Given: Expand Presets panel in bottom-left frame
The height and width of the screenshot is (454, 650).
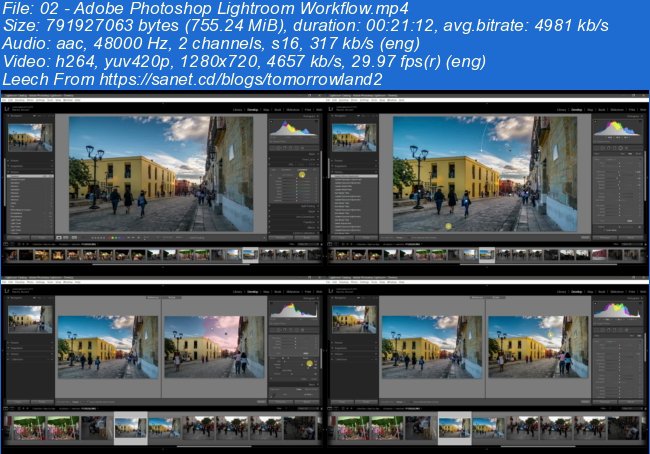Looking at the screenshot, I should (30, 343).
